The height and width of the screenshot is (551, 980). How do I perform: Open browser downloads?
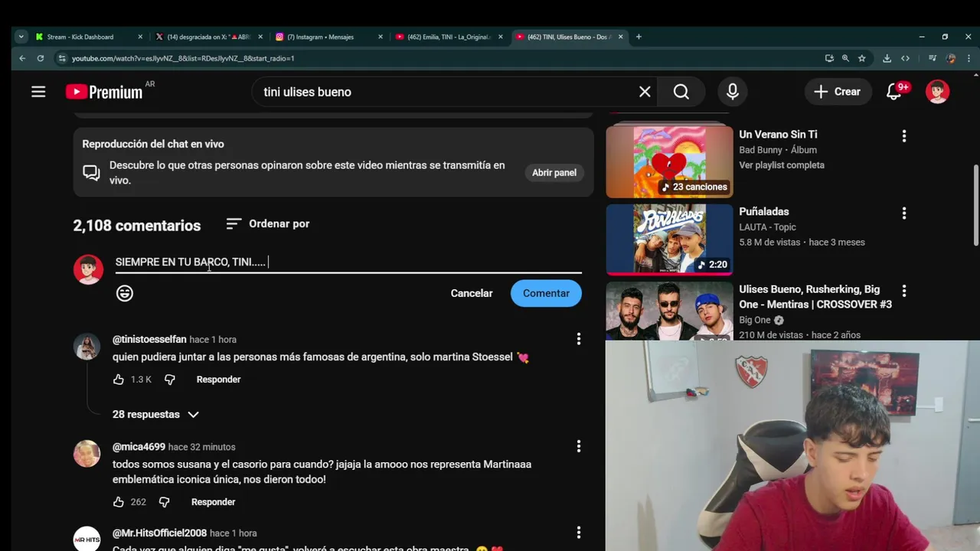coord(887,58)
